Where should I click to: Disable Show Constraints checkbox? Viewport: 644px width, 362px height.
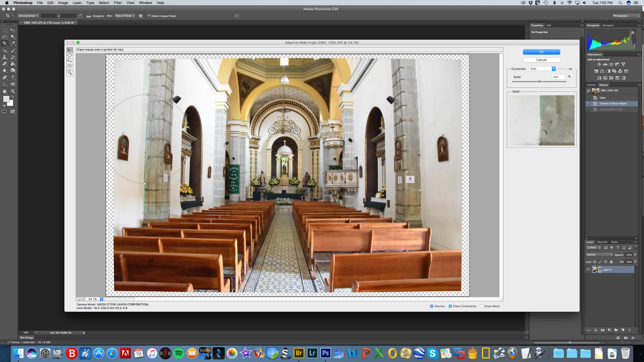point(450,306)
